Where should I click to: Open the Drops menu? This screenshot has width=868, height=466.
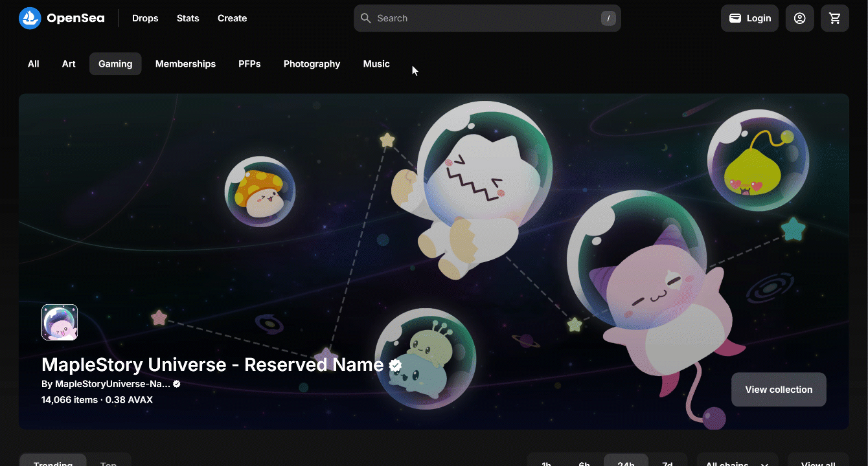[x=145, y=18]
